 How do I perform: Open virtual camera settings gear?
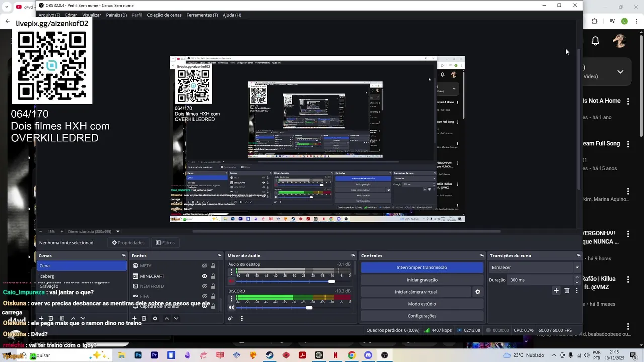pyautogui.click(x=478, y=292)
